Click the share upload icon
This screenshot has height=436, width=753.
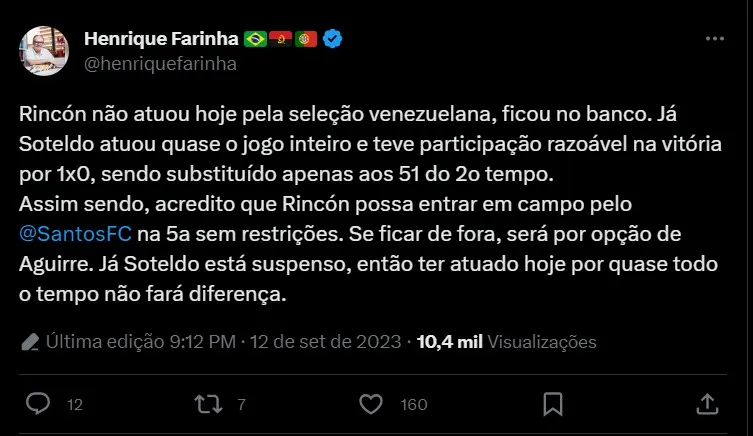707,403
